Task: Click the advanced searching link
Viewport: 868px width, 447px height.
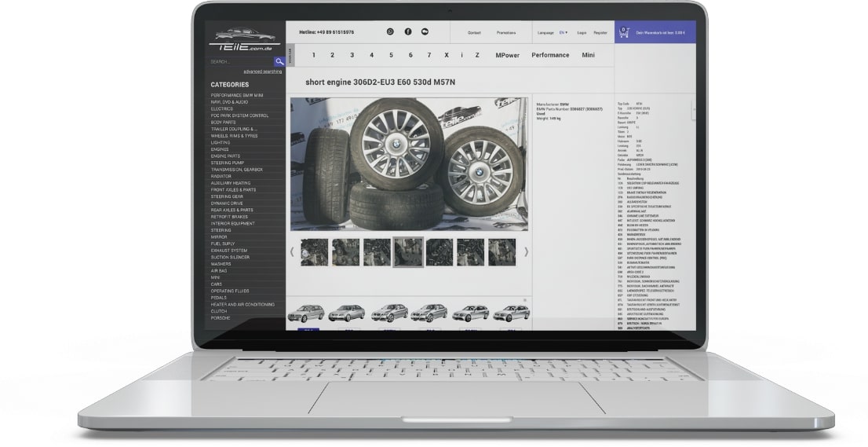Action: tap(262, 71)
